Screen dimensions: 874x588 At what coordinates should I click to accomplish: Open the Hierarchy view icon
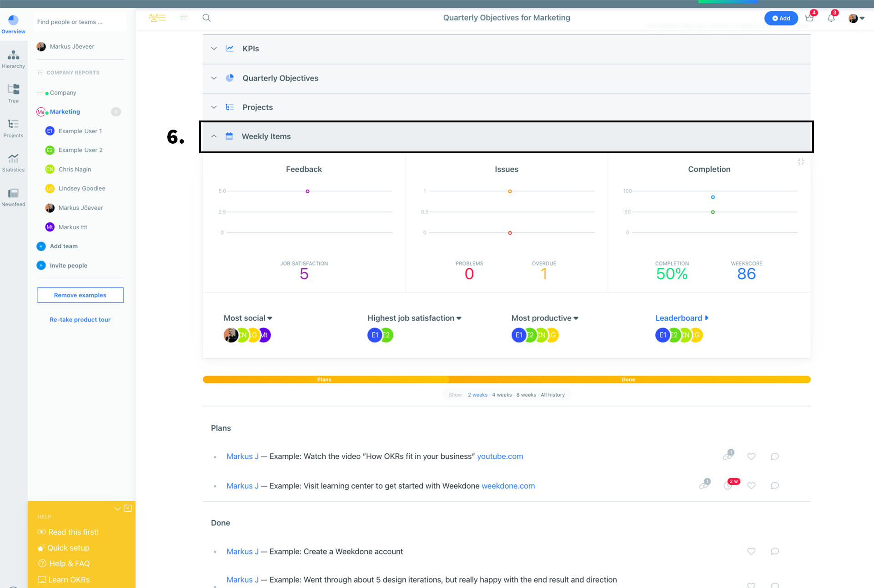pos(13,59)
